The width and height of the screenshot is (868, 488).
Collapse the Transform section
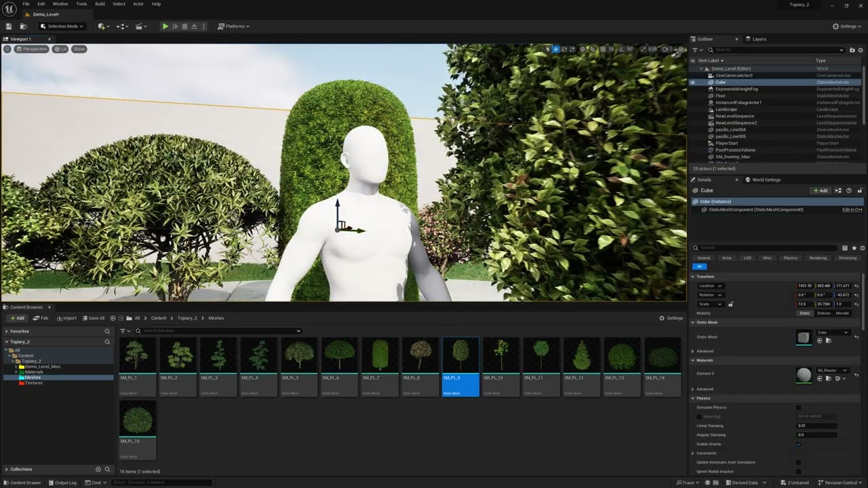click(693, 277)
